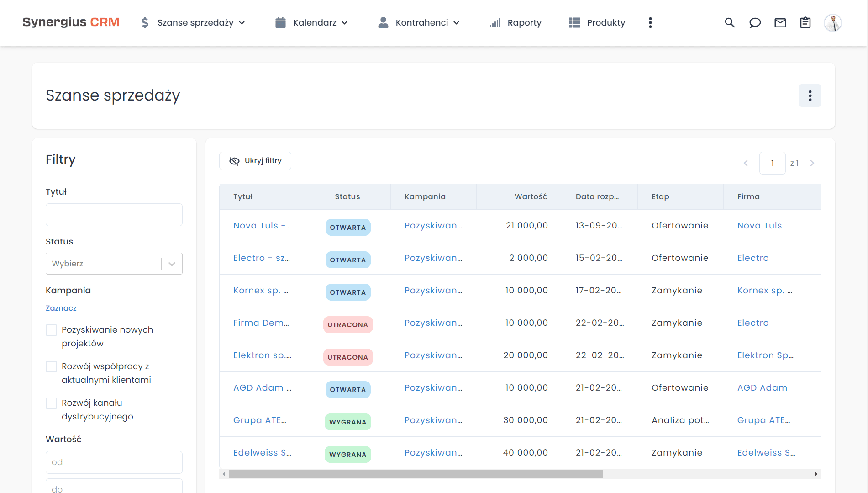The image size is (868, 493).
Task: Click the dollar icon next to Szanse sprzedaży
Action: (x=144, y=22)
